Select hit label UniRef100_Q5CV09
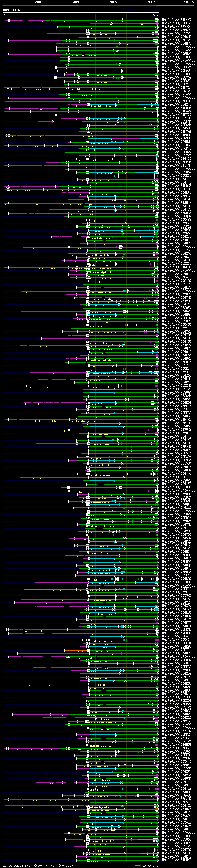This screenshot has width=197, height=868. tap(177, 78)
